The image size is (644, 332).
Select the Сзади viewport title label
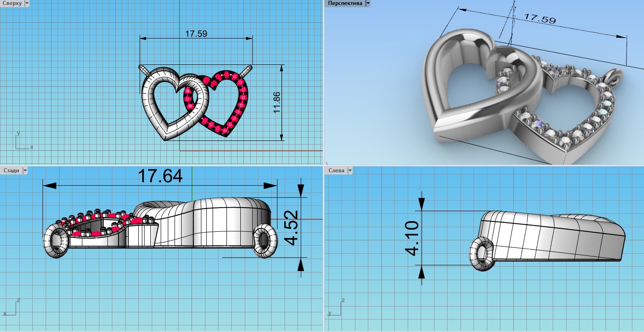coord(11,170)
